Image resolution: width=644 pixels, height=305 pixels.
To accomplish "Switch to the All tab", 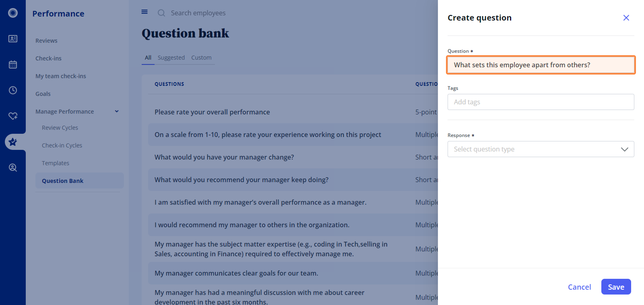I will click(x=148, y=58).
